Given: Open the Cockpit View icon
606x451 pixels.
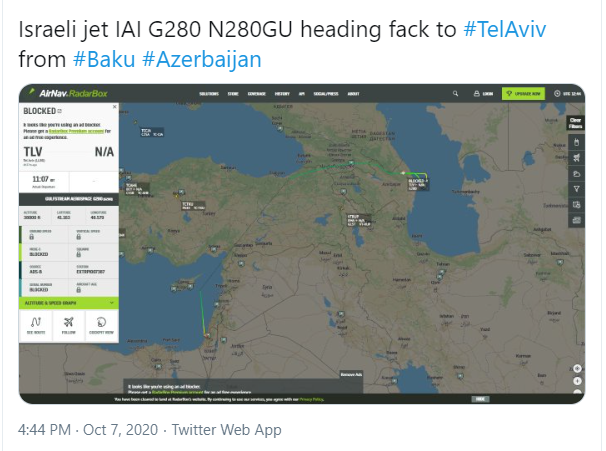Looking at the screenshot, I should pos(101,325).
